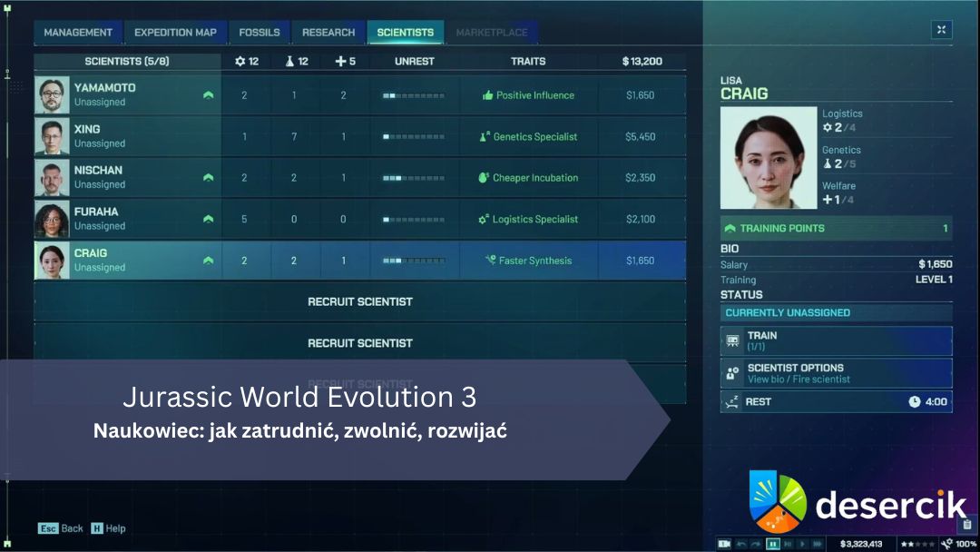This screenshot has width=980, height=552.
Task: Click the wrench maintenance status icon
Action: (947, 543)
